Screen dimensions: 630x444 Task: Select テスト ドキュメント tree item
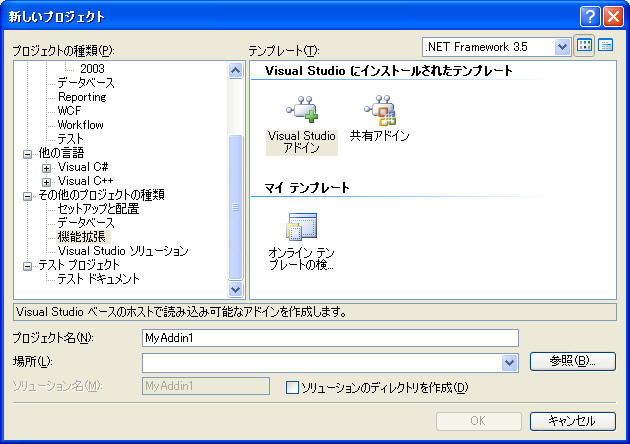(x=98, y=278)
